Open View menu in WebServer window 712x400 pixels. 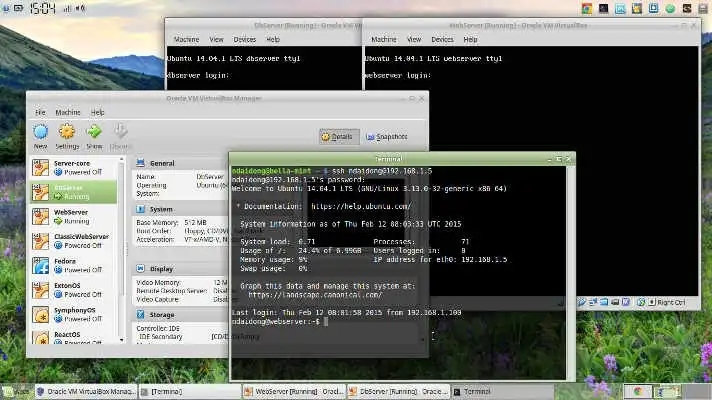coord(408,40)
